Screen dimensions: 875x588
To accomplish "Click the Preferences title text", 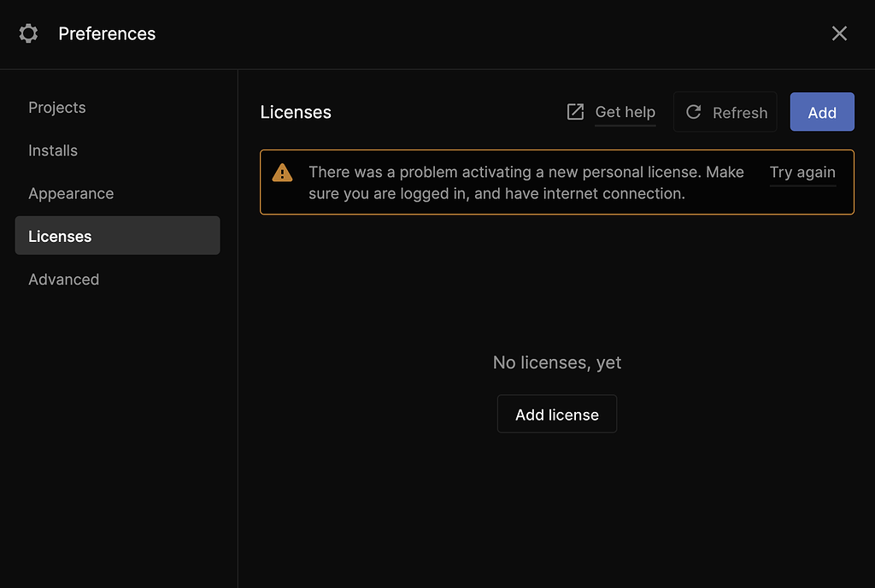I will pos(107,33).
